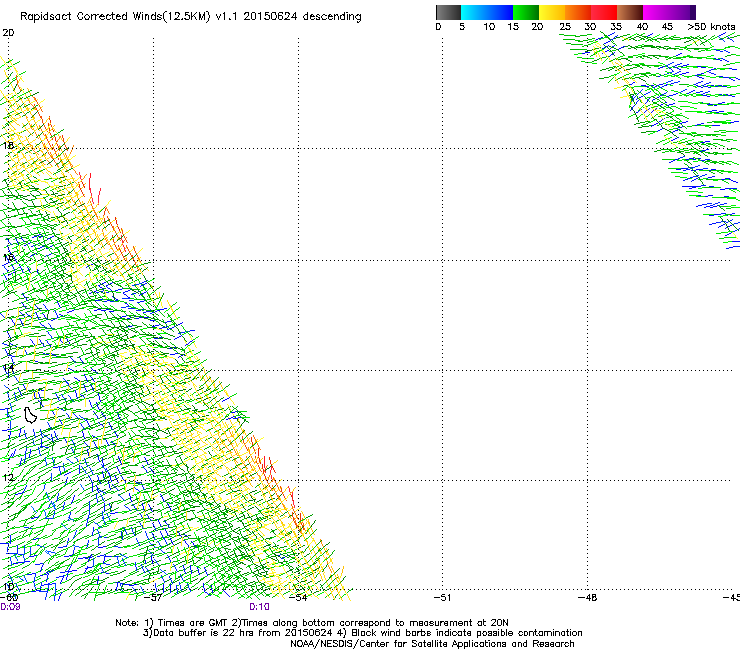
Task: Click the latitude '12' axis label
Action: pos(8,478)
